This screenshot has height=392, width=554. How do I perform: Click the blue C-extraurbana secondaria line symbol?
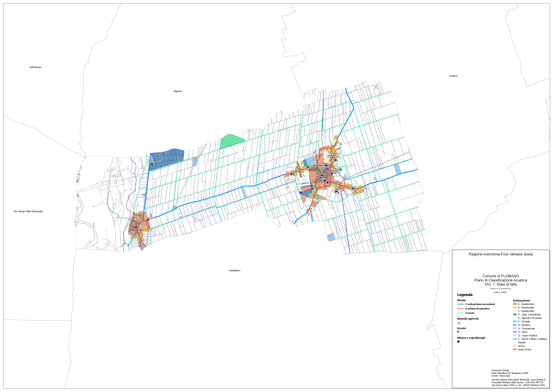coord(460,304)
